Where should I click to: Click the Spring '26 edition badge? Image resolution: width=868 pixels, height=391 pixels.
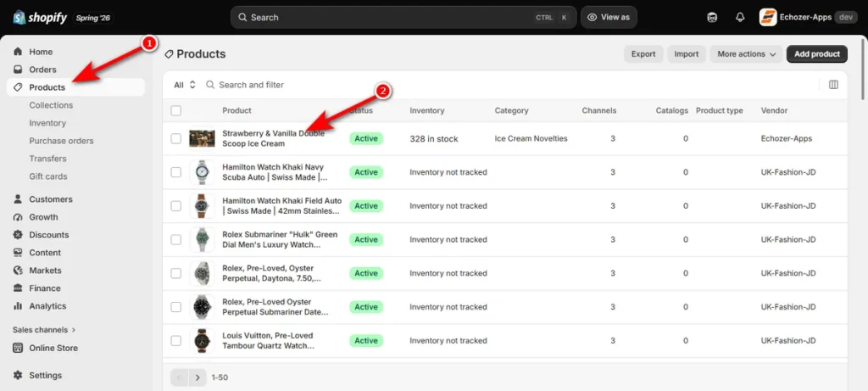coord(93,18)
